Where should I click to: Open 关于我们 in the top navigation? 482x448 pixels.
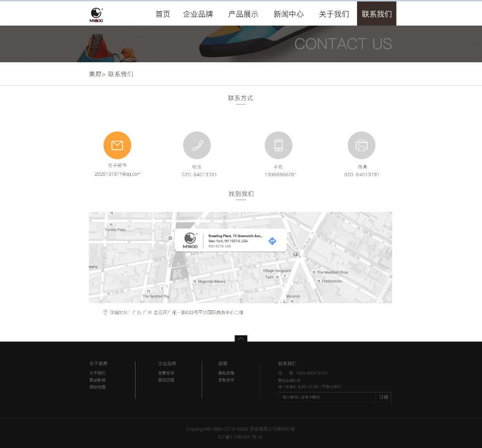(334, 14)
